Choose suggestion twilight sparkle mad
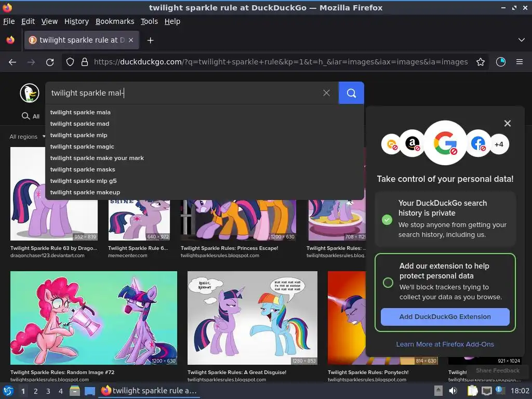This screenshot has height=399, width=532. point(205,124)
